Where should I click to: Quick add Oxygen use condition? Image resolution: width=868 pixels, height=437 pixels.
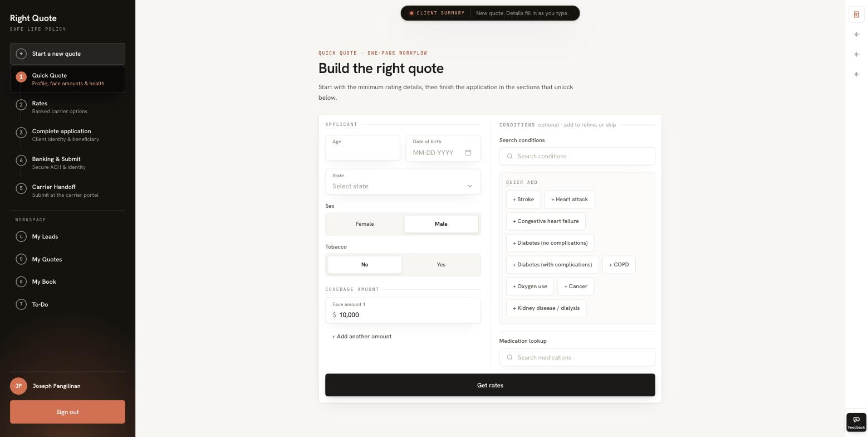530,287
